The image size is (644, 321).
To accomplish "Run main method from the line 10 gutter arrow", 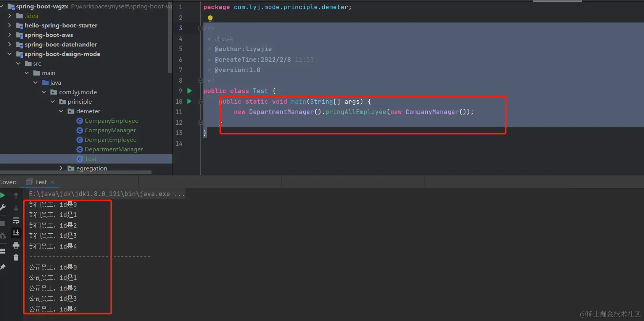I will point(189,101).
